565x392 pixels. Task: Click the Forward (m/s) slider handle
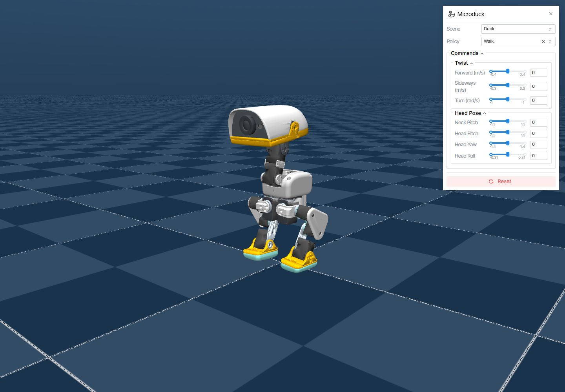508,71
